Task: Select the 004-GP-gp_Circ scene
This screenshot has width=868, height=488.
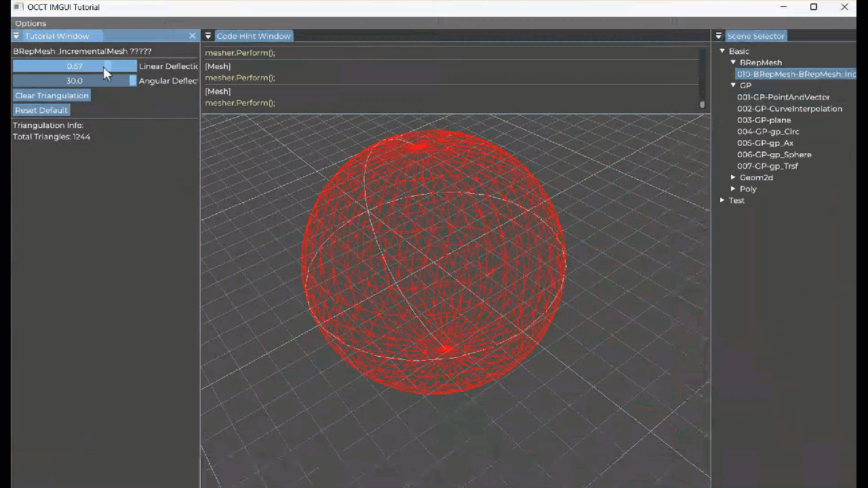Action: point(768,131)
